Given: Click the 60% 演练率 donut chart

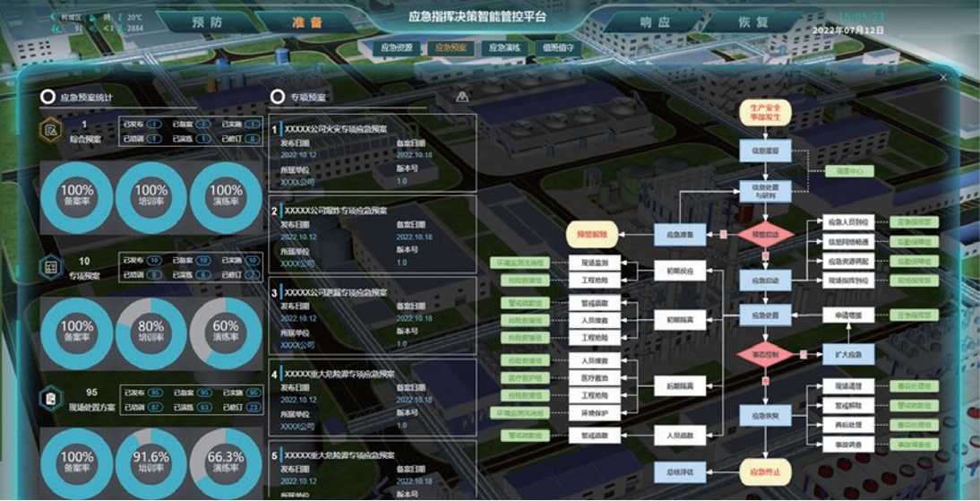Looking at the screenshot, I should pyautogui.click(x=226, y=332).
